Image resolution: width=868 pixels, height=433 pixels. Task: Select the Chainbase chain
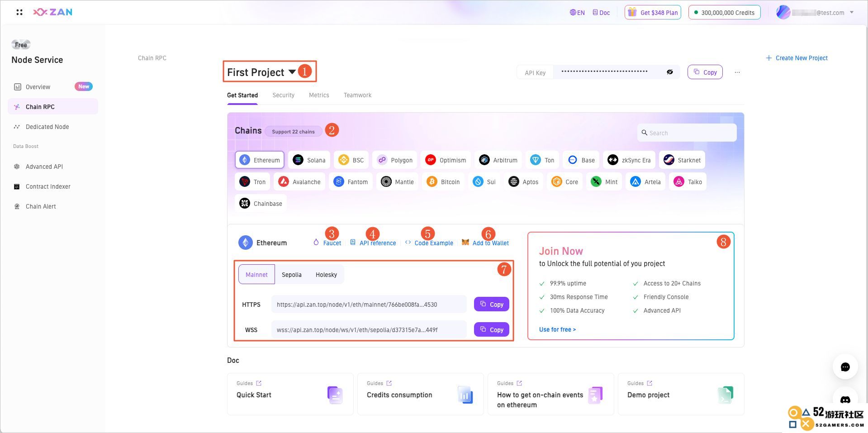click(x=261, y=203)
